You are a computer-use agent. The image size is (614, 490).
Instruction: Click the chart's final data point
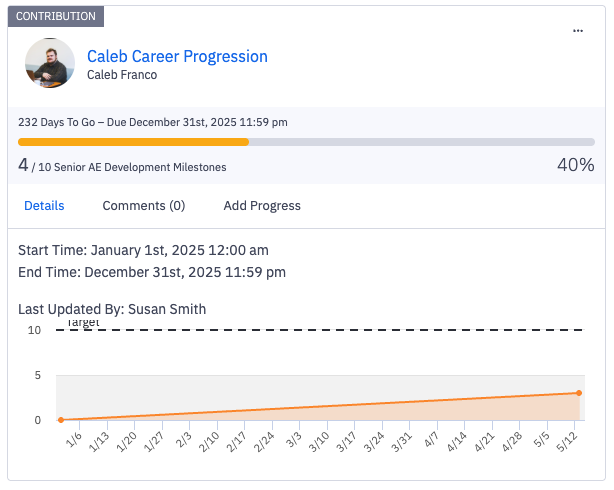[x=579, y=393]
